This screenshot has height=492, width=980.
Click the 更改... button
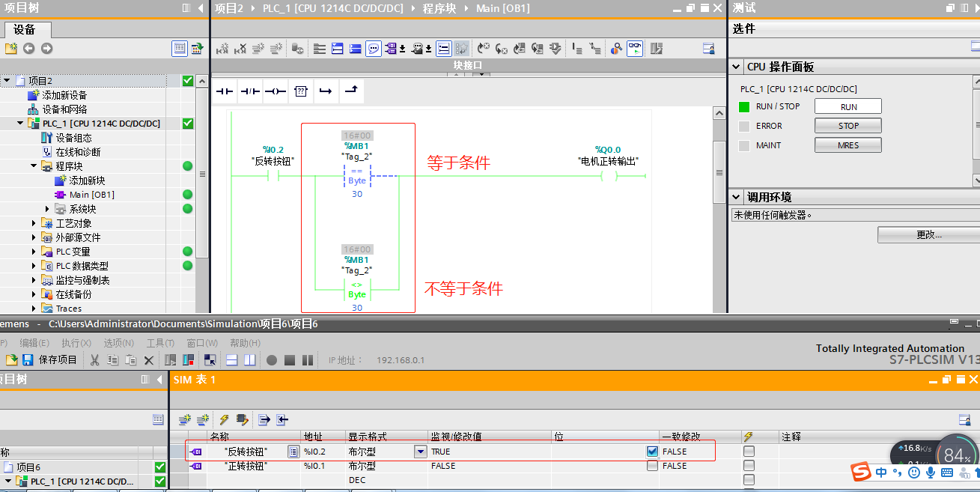(x=928, y=235)
